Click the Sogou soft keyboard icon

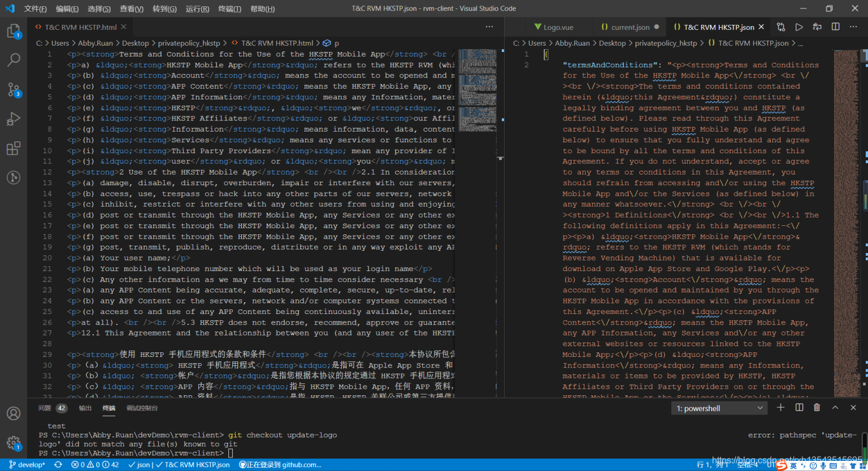[x=834, y=466]
